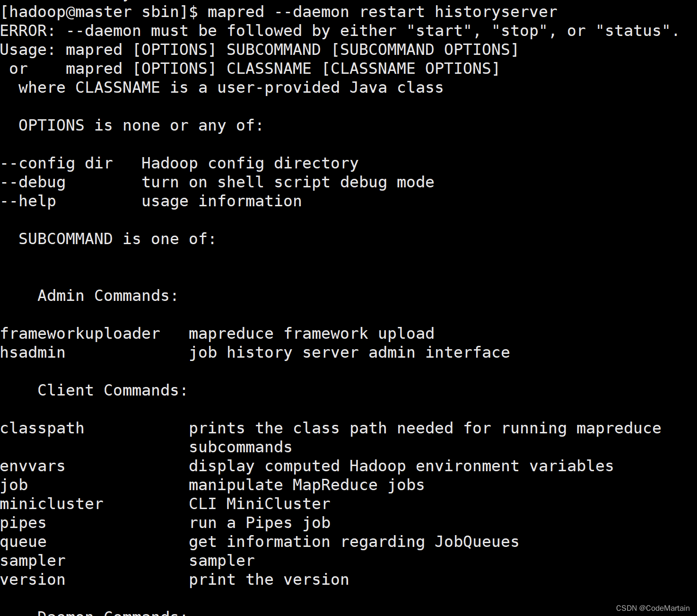Click the 'frameworkuploader' command name
This screenshot has height=616, width=697.
point(80,334)
